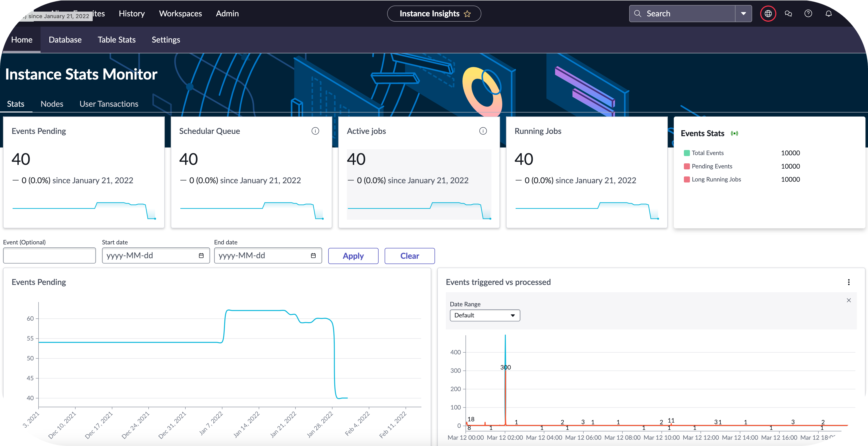
Task: Click the info icon on Active jobs card
Action: pyautogui.click(x=483, y=131)
